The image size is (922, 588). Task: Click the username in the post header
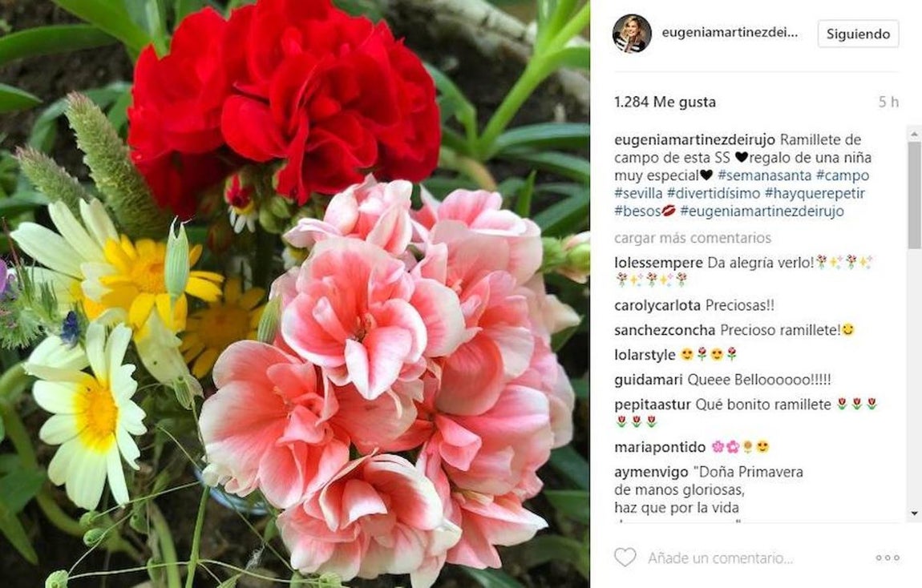[x=730, y=34]
